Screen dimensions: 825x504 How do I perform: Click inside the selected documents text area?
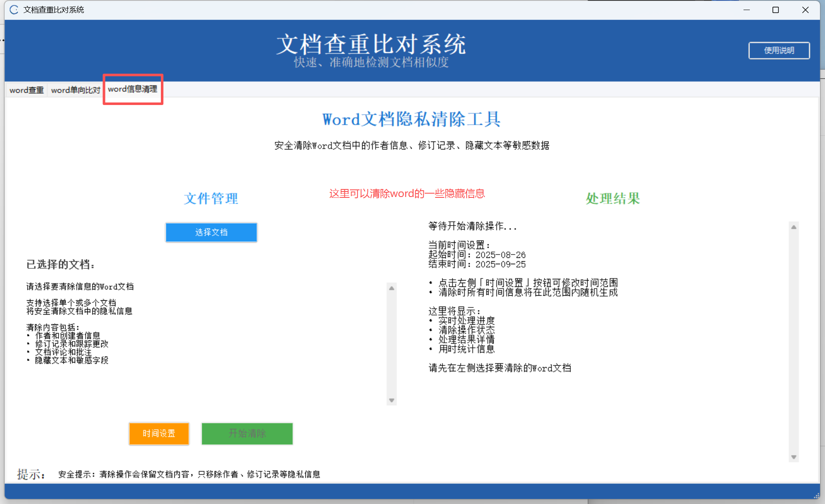206,344
